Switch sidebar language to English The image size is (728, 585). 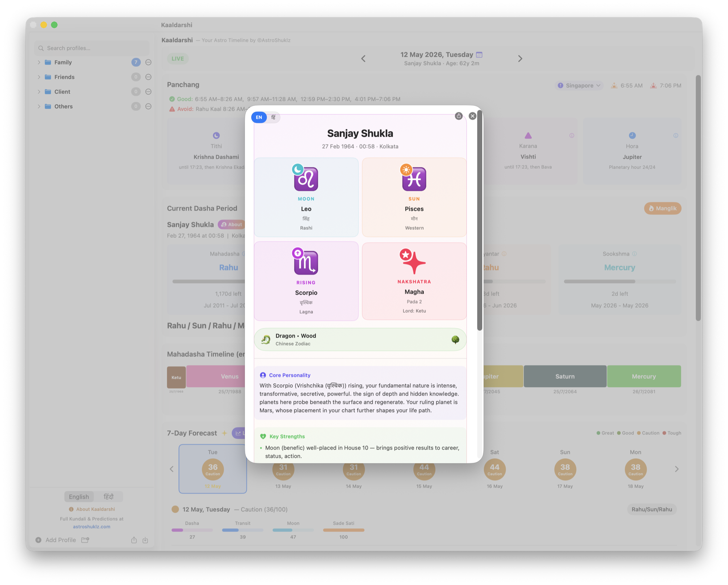click(79, 497)
